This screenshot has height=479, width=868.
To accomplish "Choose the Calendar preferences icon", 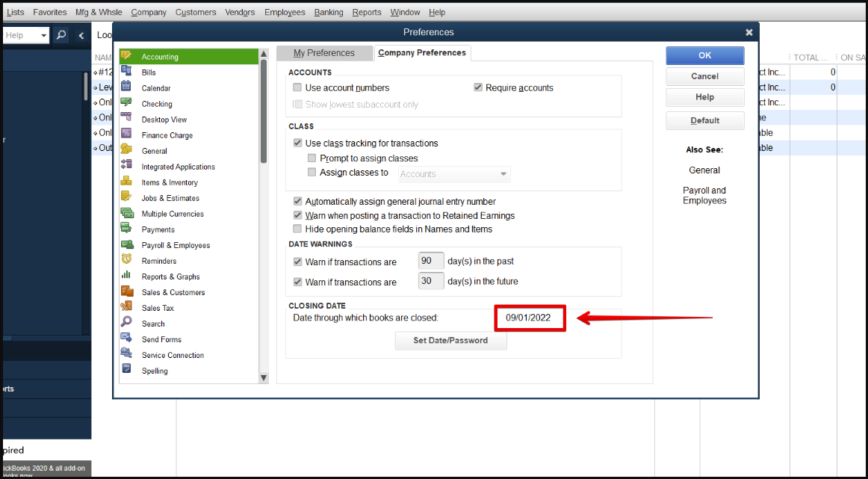I will tap(126, 87).
